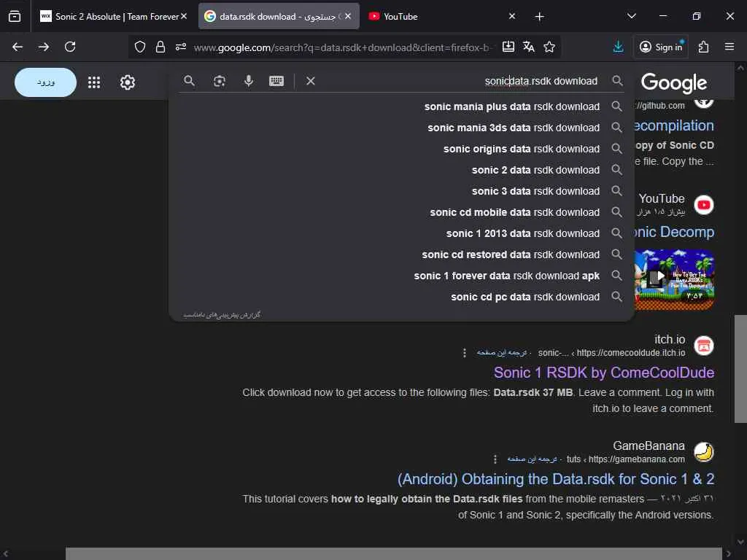Select suggestion sonic 2 data rsdk download
The height and width of the screenshot is (560, 747).
400,170
